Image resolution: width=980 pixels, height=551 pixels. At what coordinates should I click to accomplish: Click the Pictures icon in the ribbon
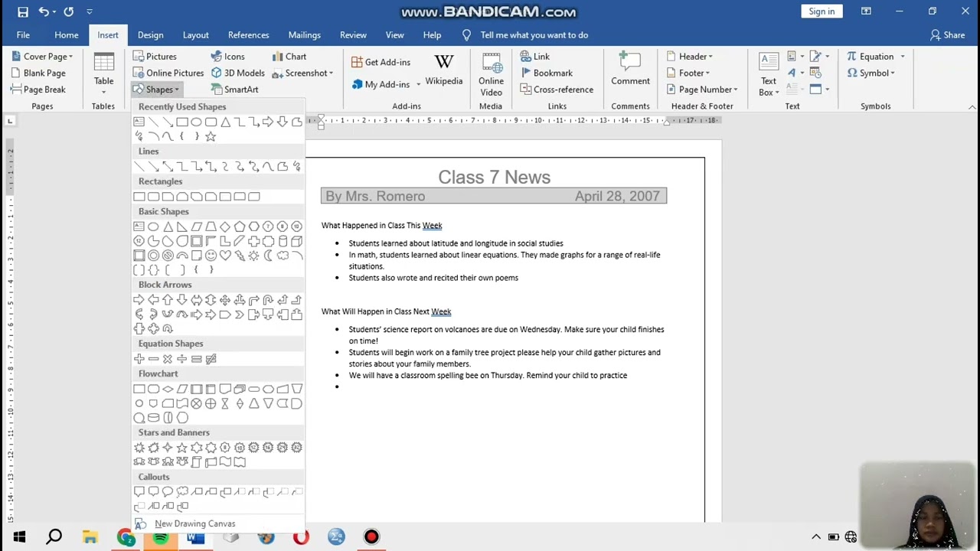pos(155,56)
